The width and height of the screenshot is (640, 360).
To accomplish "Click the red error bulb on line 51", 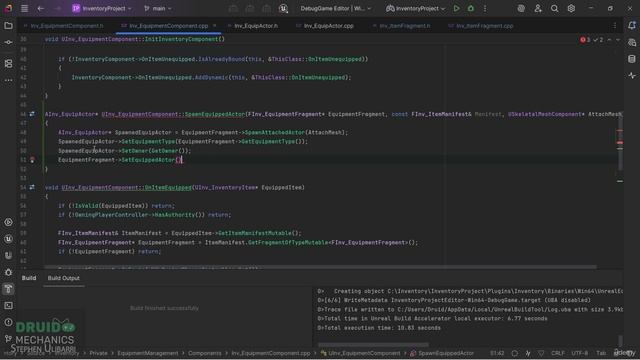I will coord(32,160).
